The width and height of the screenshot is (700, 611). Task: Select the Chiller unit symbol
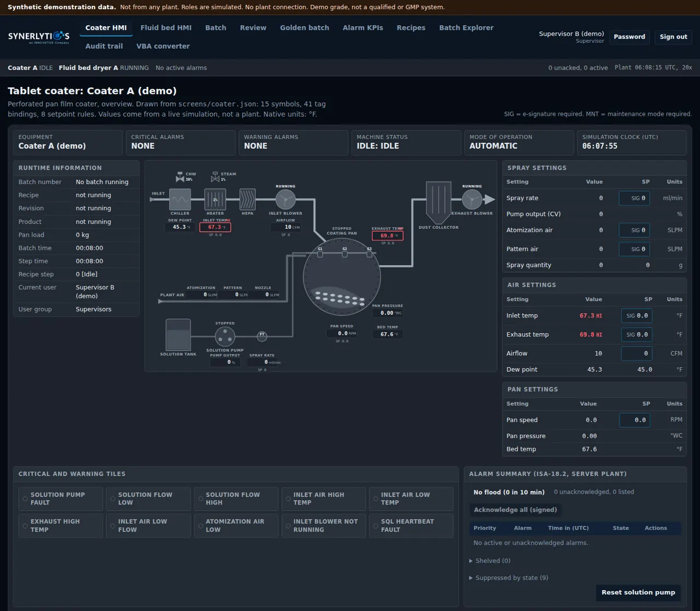[180, 199]
